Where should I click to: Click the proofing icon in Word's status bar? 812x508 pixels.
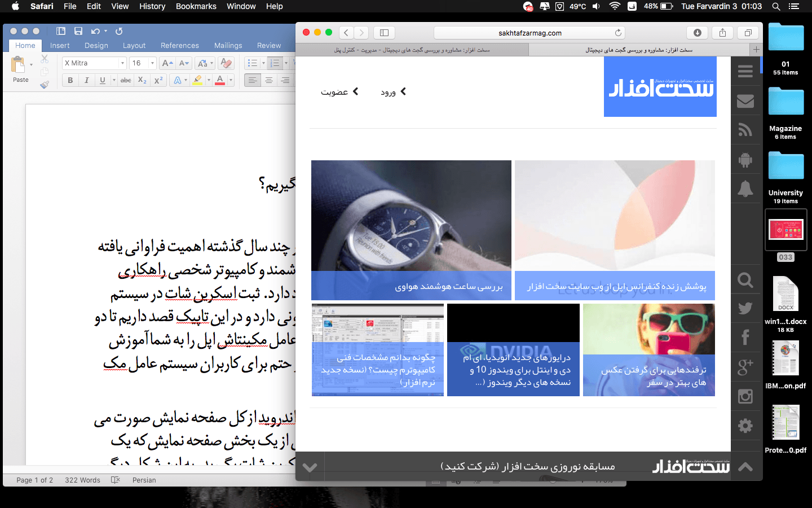[x=115, y=480]
